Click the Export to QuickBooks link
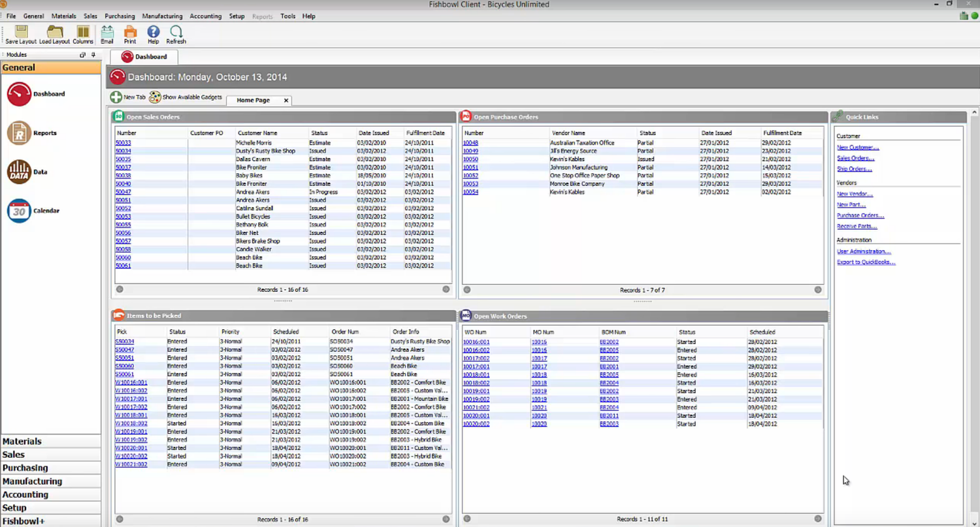The image size is (980, 527). pos(866,263)
